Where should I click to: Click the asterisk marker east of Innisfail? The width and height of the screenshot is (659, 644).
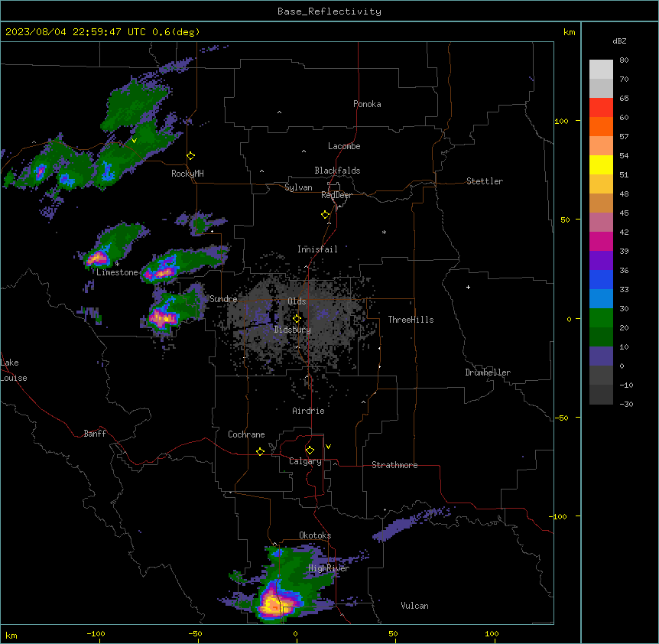[384, 232]
